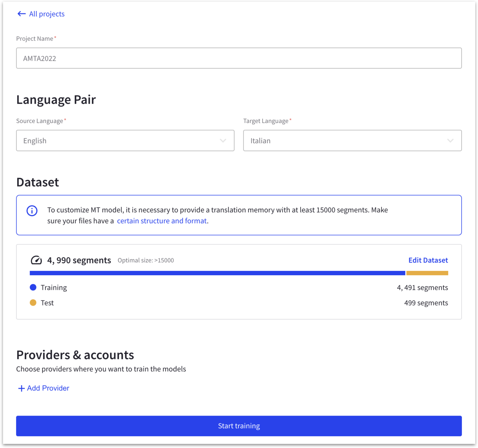
Task: Click the yellow Test legend dot
Action: (x=33, y=302)
